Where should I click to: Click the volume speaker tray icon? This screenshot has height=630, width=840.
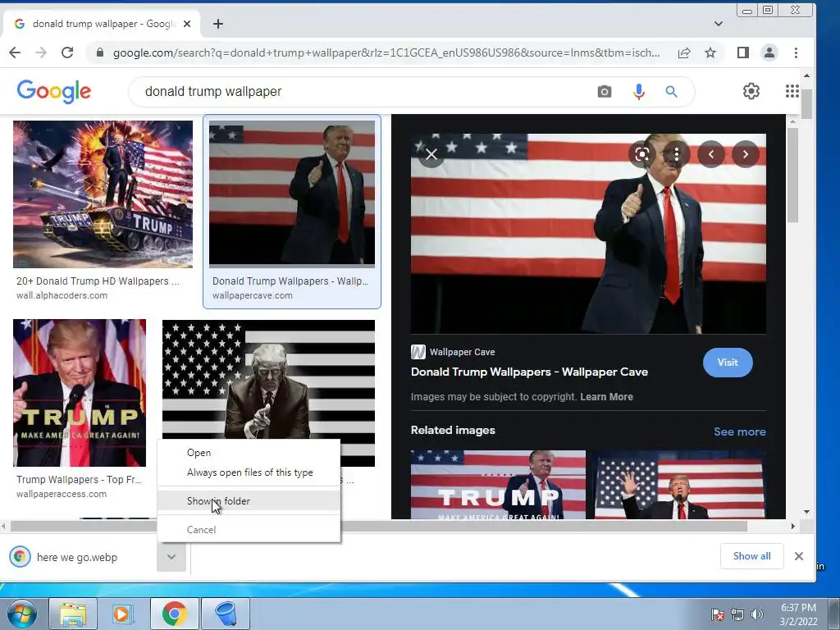[756, 614]
